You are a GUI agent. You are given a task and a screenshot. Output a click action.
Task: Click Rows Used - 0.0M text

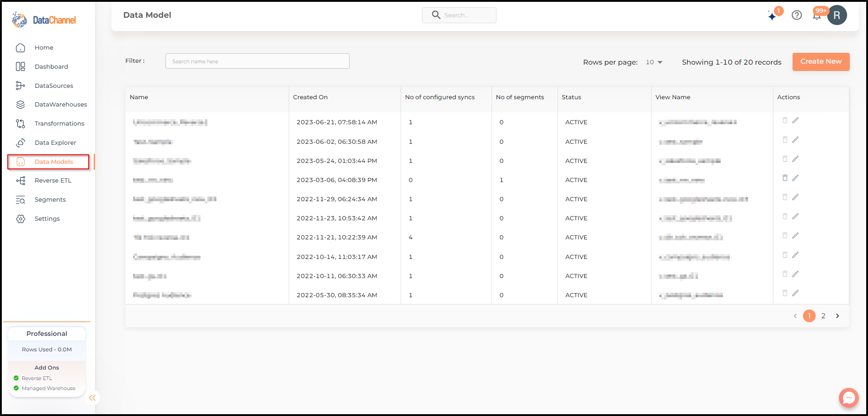point(47,350)
